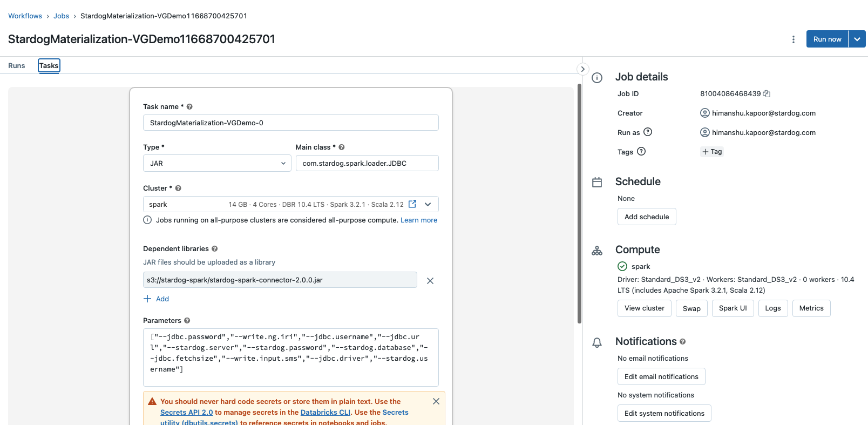This screenshot has width=868, height=425.
Task: Click the Cluster help icon
Action: click(178, 188)
